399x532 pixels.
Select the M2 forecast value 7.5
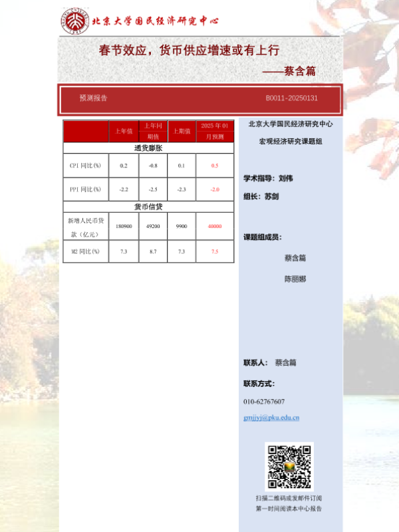click(x=215, y=252)
